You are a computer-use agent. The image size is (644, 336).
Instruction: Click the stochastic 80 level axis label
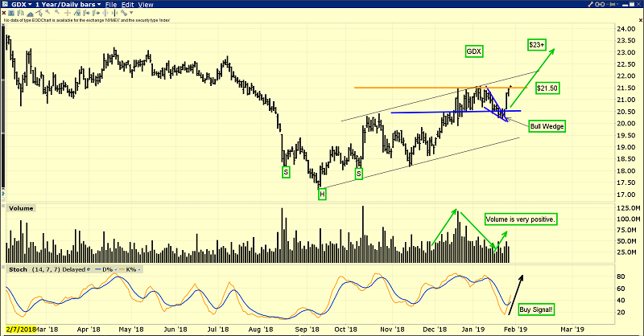pos(621,277)
